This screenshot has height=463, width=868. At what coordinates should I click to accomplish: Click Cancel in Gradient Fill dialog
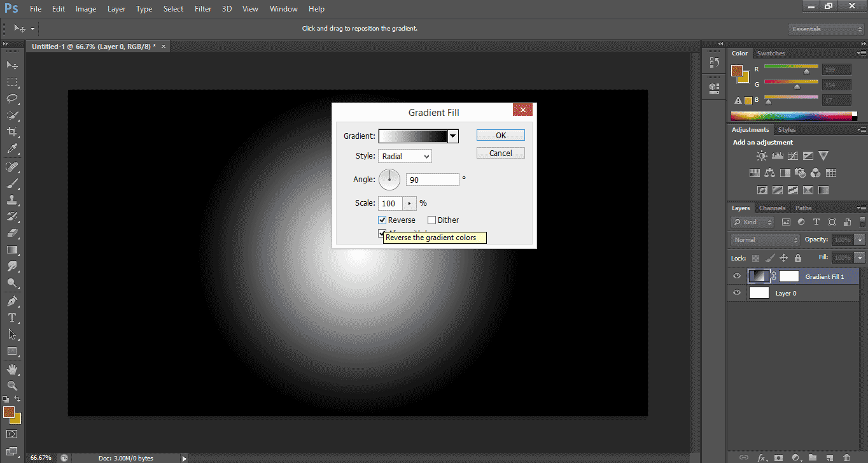pos(500,153)
